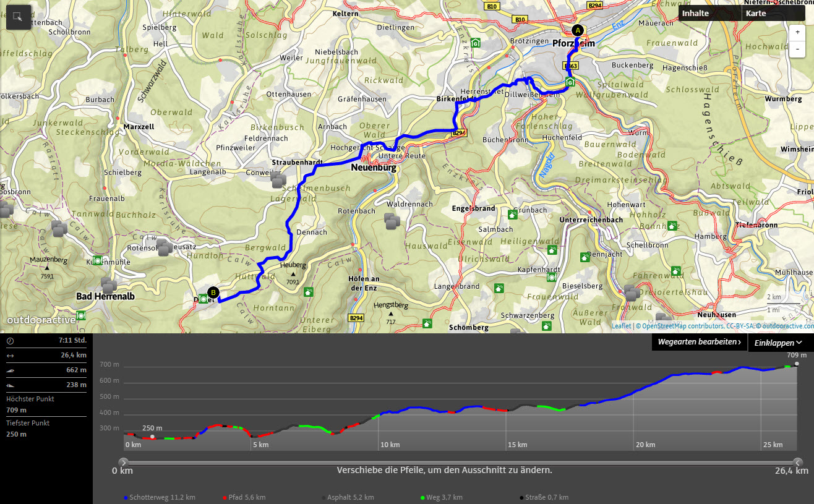Open the outdooractive.com attribution link

tap(787, 326)
